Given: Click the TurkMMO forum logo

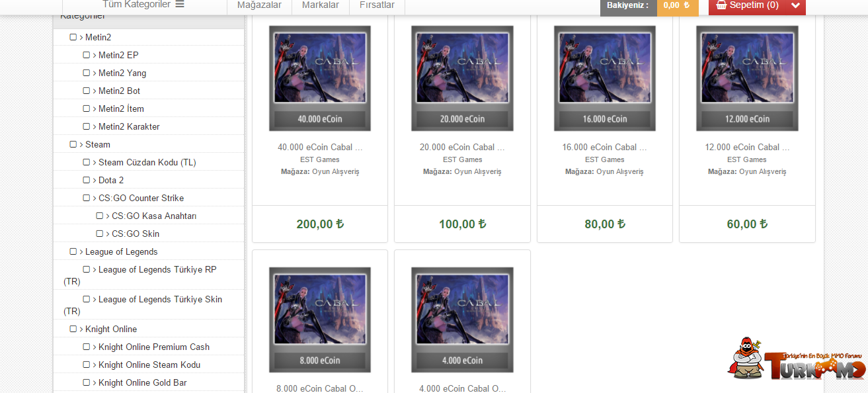Looking at the screenshot, I should [796, 359].
